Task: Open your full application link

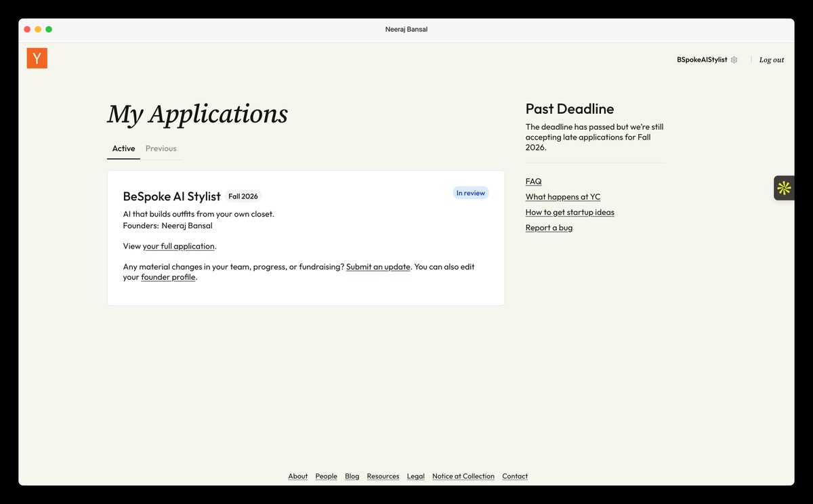Action: click(x=178, y=246)
